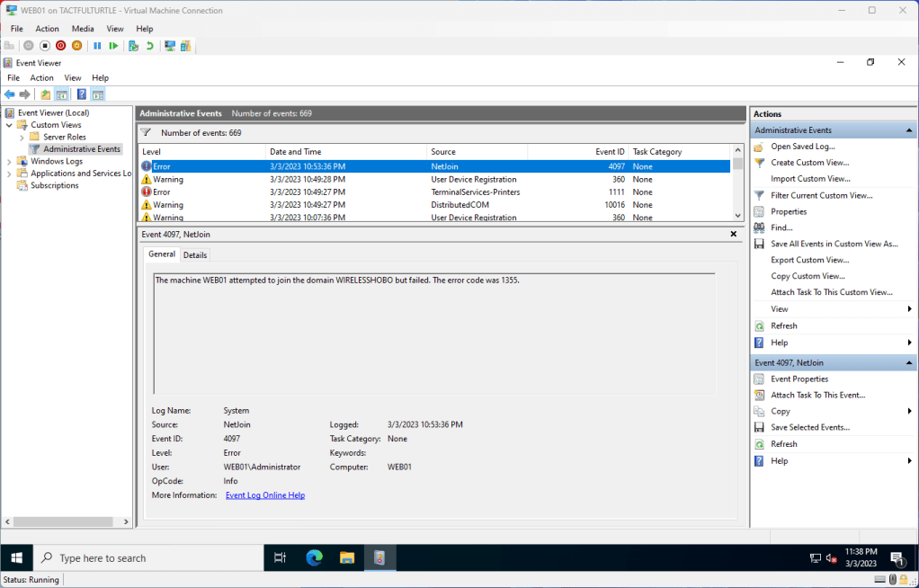
Task: Expand the Windows Logs tree node
Action: coord(10,162)
